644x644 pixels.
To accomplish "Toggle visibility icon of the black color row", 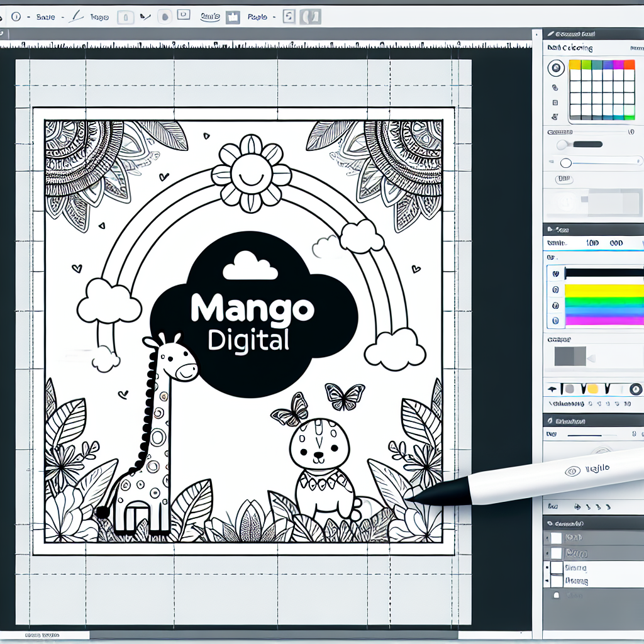I will pyautogui.click(x=556, y=274).
